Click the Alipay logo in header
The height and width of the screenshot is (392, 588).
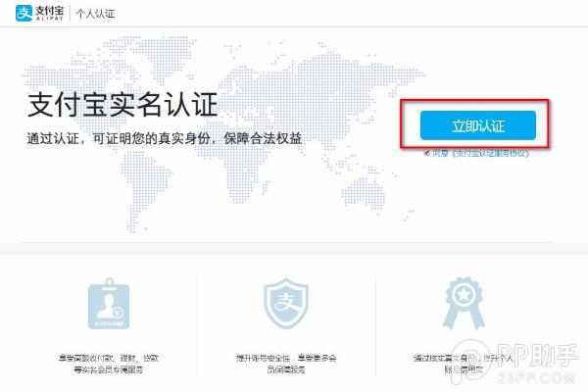40,13
